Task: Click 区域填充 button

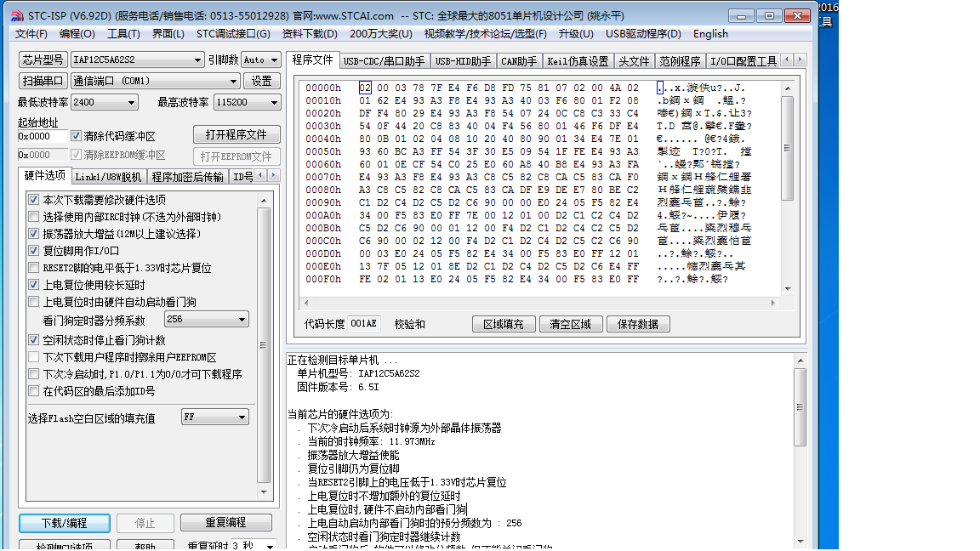Action: 503,324
